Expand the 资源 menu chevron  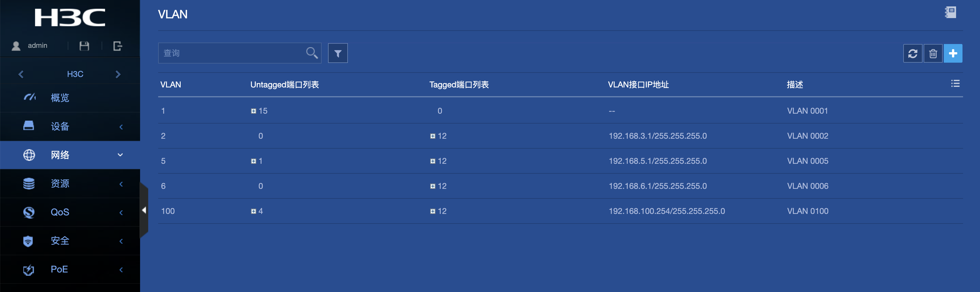(121, 184)
